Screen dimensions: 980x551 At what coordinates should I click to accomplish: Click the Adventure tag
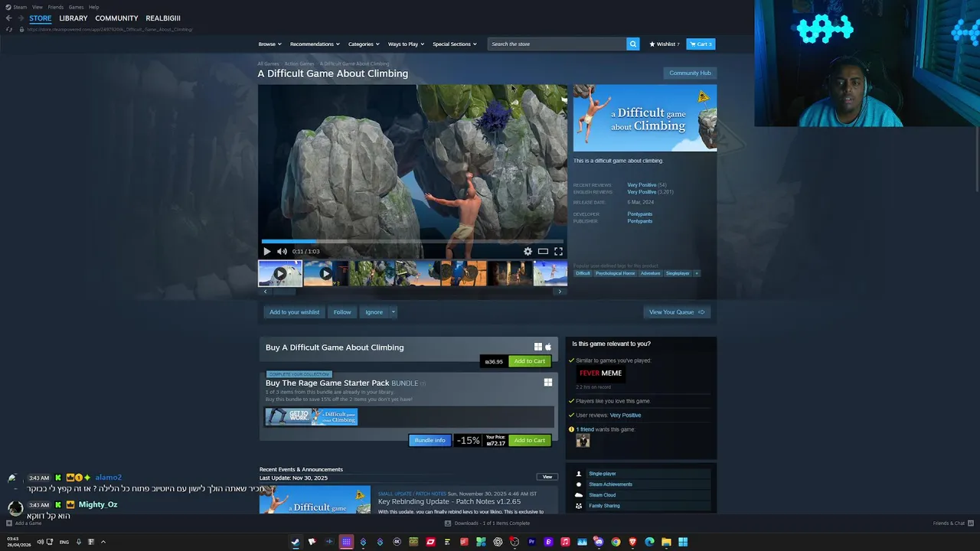650,273
